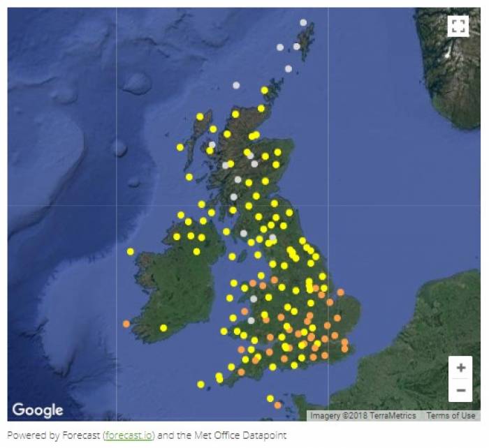Select the grey marker above Shetland

303,22
